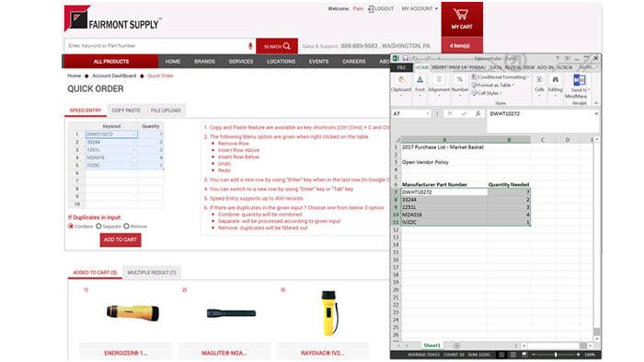644x362 pixels.
Task: Switch to the Copy Paste tab
Action: tap(126, 111)
